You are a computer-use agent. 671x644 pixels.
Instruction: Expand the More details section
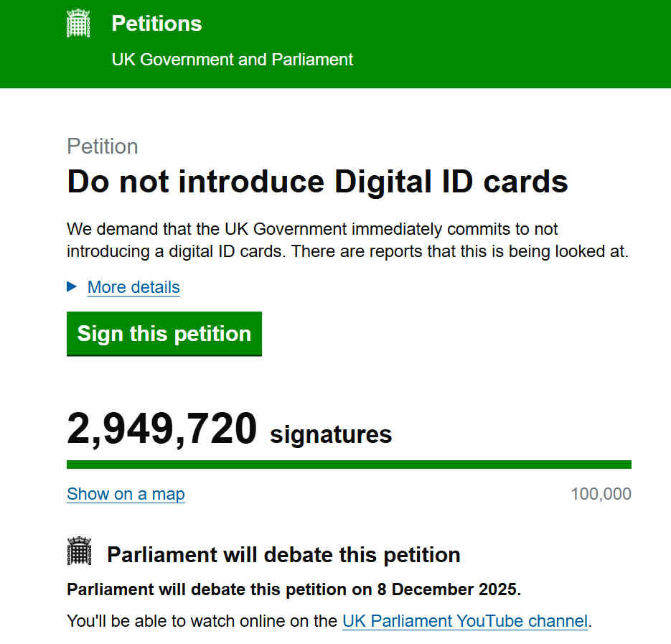coord(133,287)
